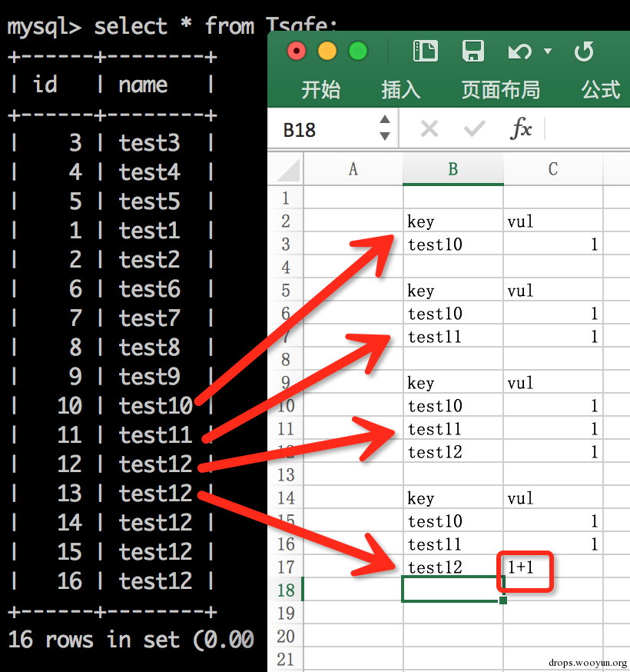Image resolution: width=630 pixels, height=672 pixels.
Task: Click the Save icon in Excel toolbar
Action: click(x=473, y=52)
